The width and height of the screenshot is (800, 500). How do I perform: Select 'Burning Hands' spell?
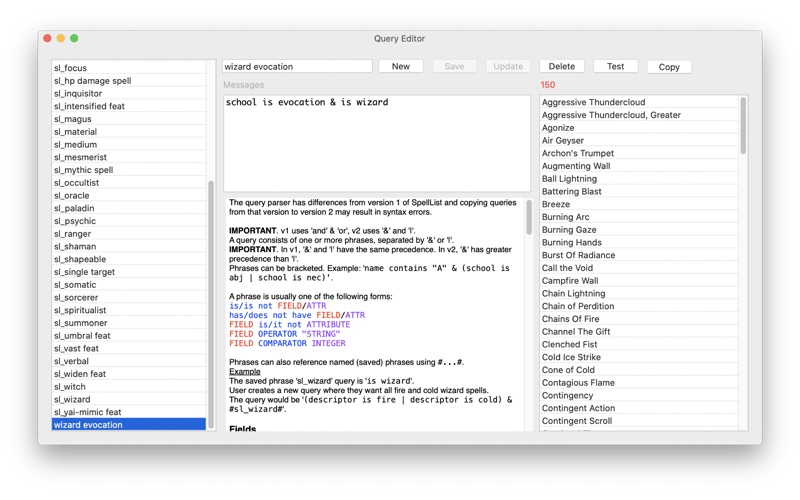[x=639, y=242]
